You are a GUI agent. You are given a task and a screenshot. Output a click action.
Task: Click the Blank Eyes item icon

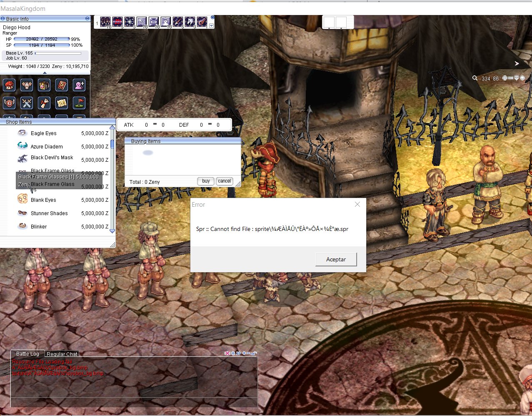point(22,199)
